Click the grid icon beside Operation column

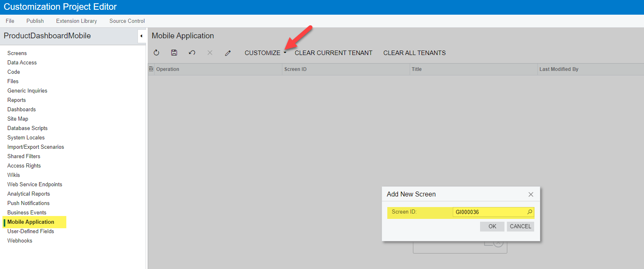(151, 69)
